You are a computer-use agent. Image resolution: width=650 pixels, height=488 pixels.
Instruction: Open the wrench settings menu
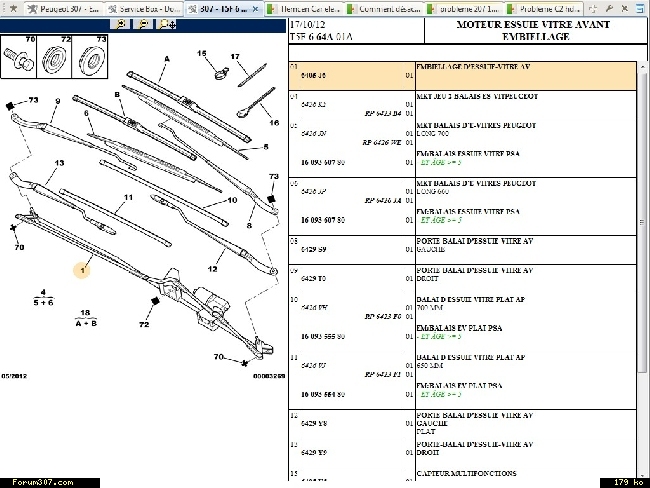pos(609,8)
